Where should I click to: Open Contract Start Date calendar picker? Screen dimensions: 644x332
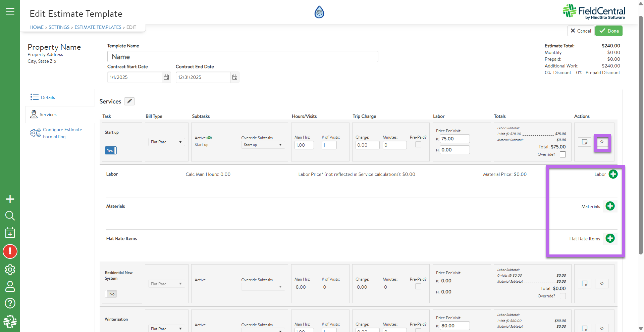pyautogui.click(x=166, y=77)
